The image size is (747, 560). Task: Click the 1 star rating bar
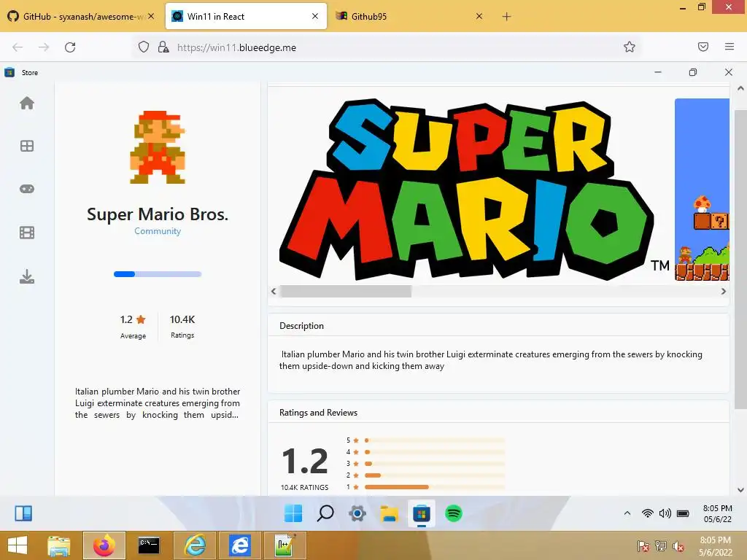coord(435,487)
